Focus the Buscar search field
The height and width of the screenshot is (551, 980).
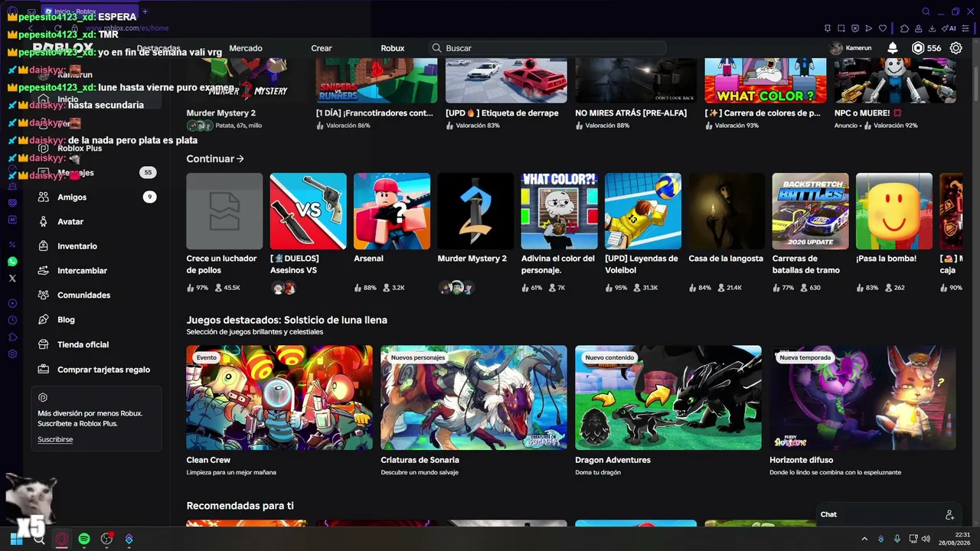(x=547, y=48)
